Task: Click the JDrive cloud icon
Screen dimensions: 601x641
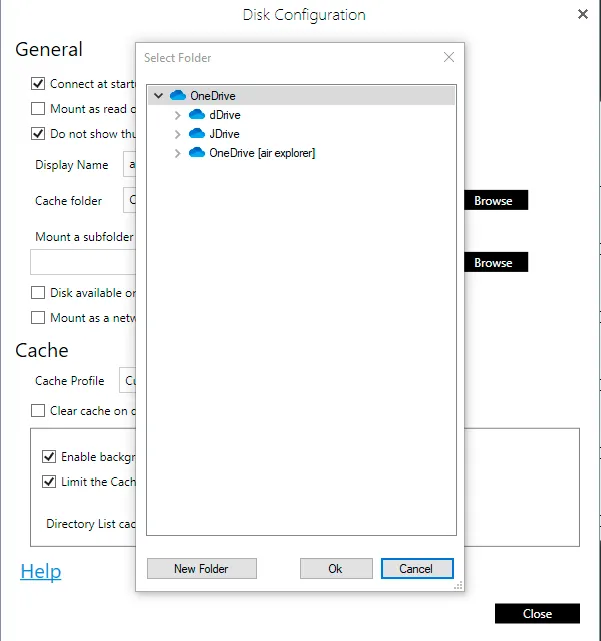Action: pyautogui.click(x=197, y=133)
